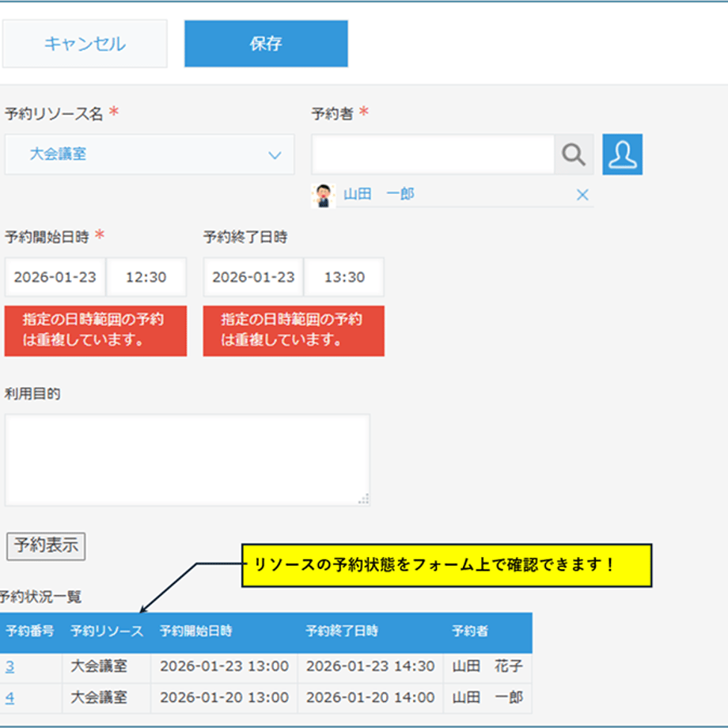Click the start-time duplicate reservation error message
The image size is (728, 728).
click(96, 331)
